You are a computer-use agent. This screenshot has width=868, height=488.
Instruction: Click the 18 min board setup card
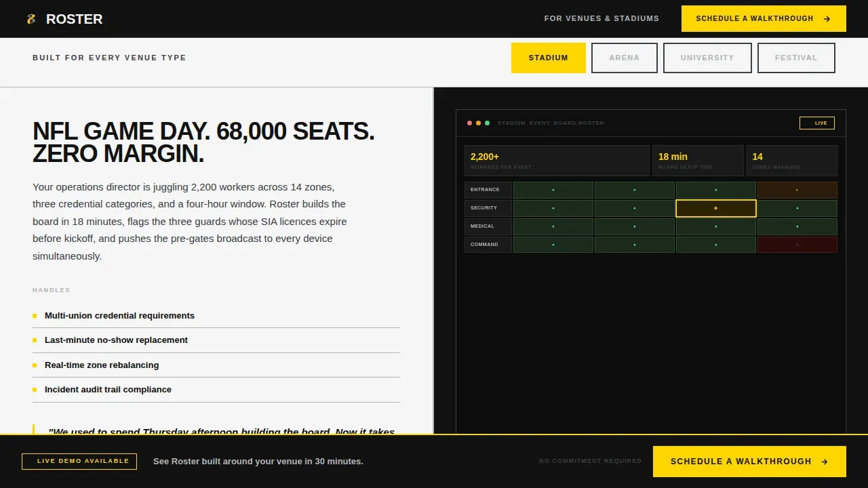pyautogui.click(x=698, y=161)
